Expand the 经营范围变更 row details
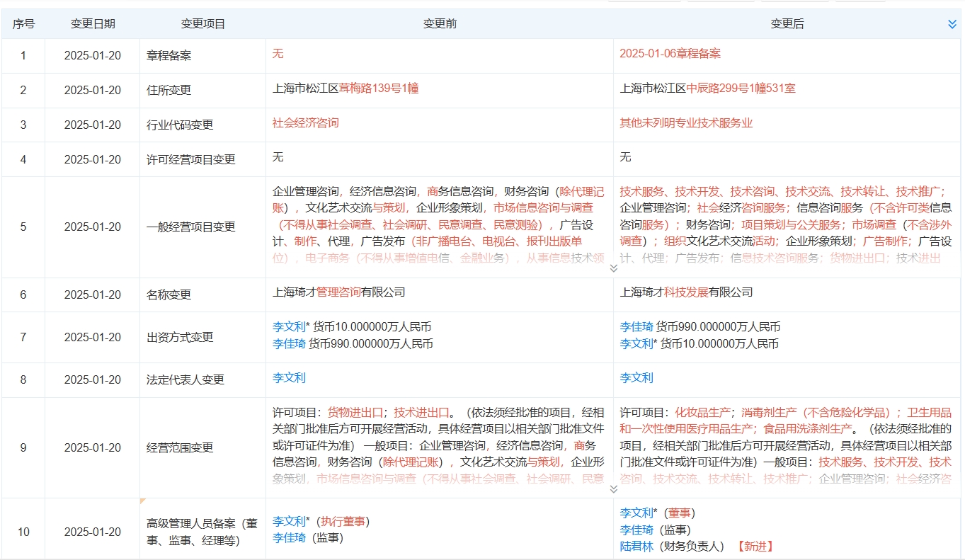 (x=613, y=488)
